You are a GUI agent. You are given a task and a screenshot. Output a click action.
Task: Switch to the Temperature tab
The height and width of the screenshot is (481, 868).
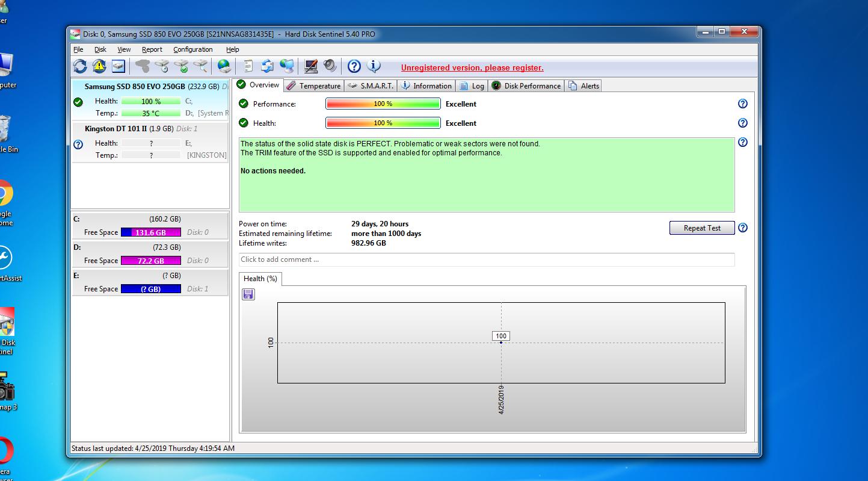click(x=313, y=85)
